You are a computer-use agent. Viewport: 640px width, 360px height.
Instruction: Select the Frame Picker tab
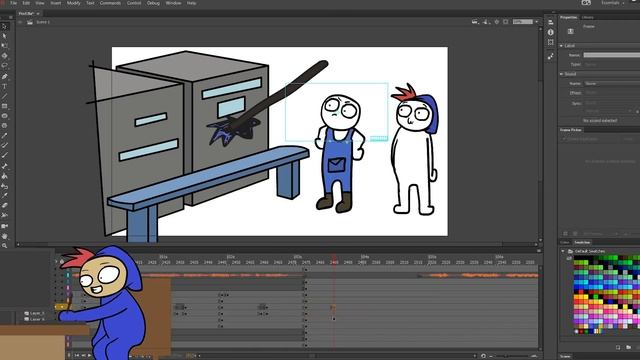click(571, 130)
